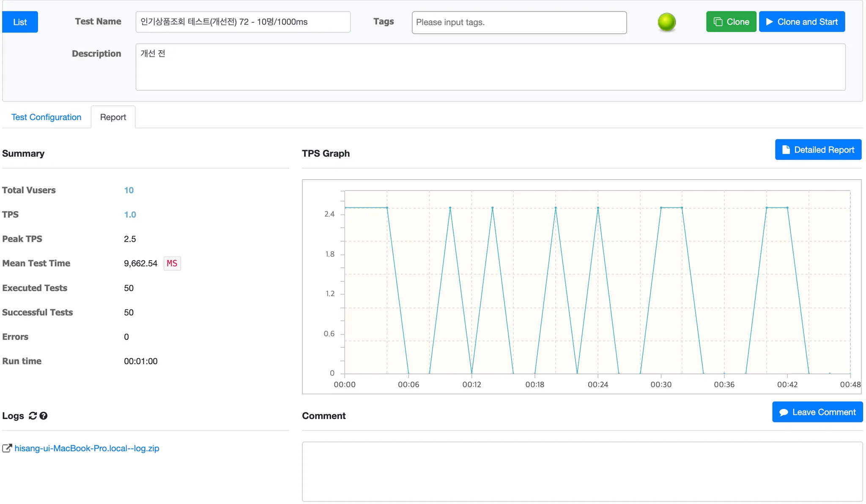Switch to the Test Configuration tab
Viewport: 866px width, 504px height.
[46, 117]
